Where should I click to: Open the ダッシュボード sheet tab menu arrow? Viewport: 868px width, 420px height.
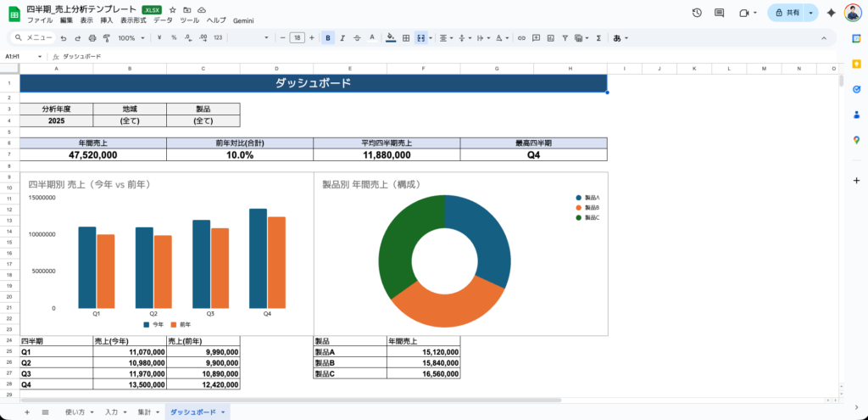tap(223, 412)
